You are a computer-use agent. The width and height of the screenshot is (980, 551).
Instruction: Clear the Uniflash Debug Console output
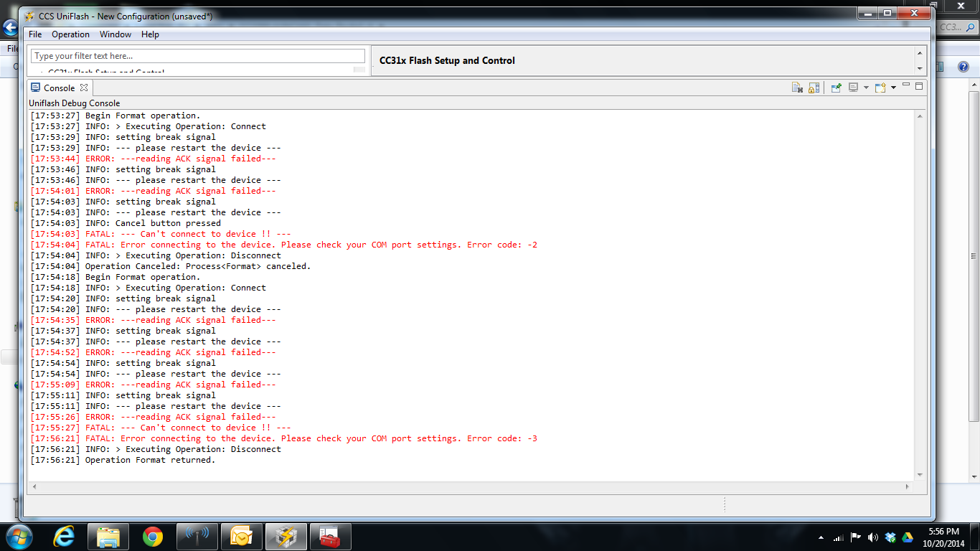click(x=797, y=88)
